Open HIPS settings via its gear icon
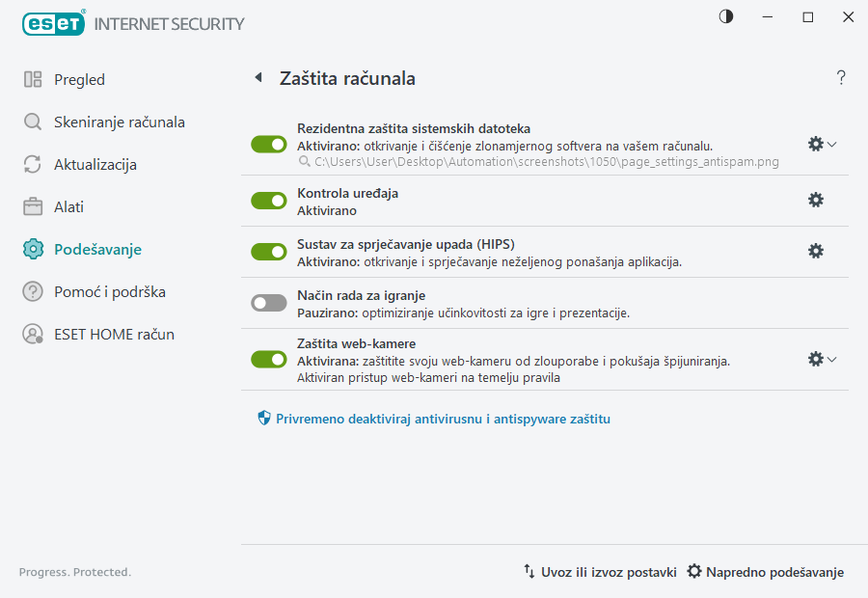This screenshot has height=598, width=868. pos(816,251)
